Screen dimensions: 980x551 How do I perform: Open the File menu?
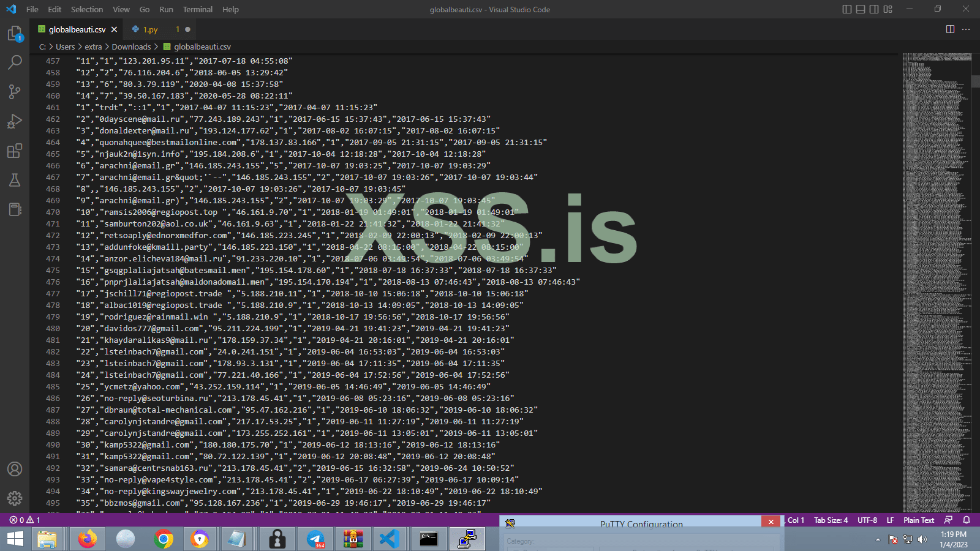click(x=32, y=9)
